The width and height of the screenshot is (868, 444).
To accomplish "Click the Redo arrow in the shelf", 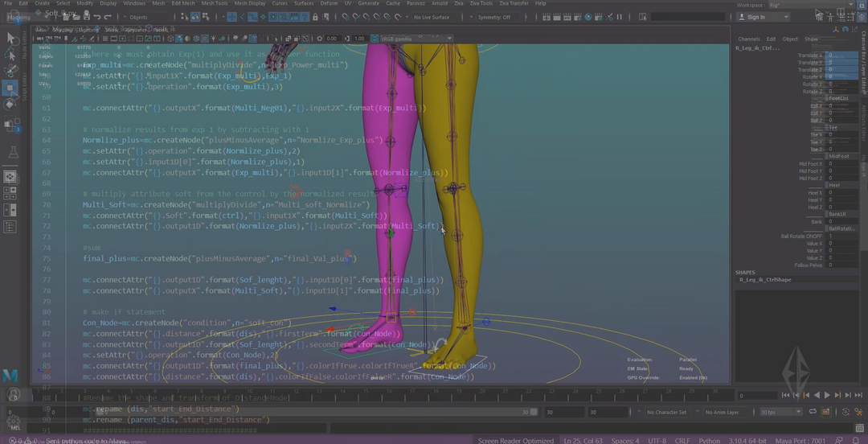I will (x=108, y=16).
